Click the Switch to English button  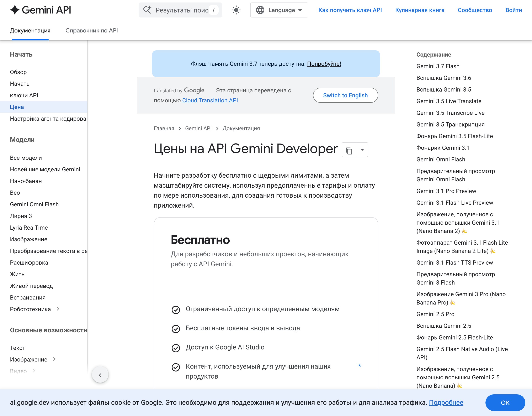345,95
